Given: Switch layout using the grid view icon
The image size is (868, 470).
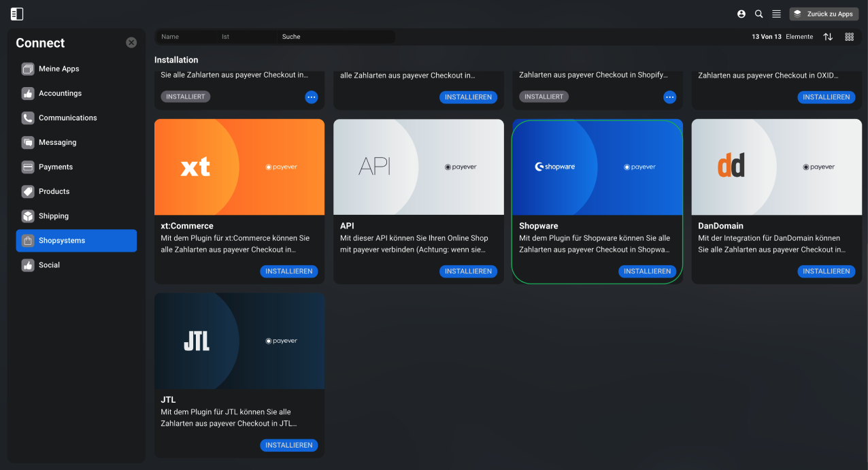Looking at the screenshot, I should [x=850, y=37].
